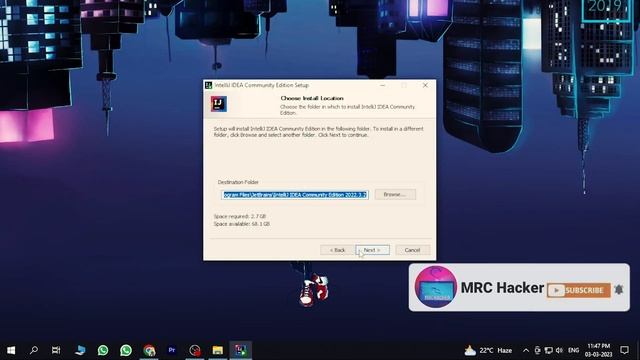640x360 pixels.
Task: Cancel the IntelliJ IDEA setup
Action: [412, 250]
